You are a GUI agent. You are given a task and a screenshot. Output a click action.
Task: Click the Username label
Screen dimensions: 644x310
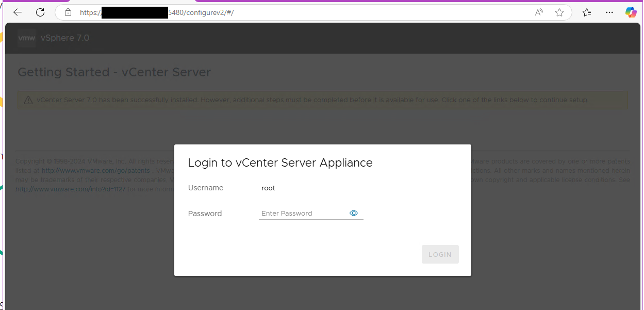(206, 188)
